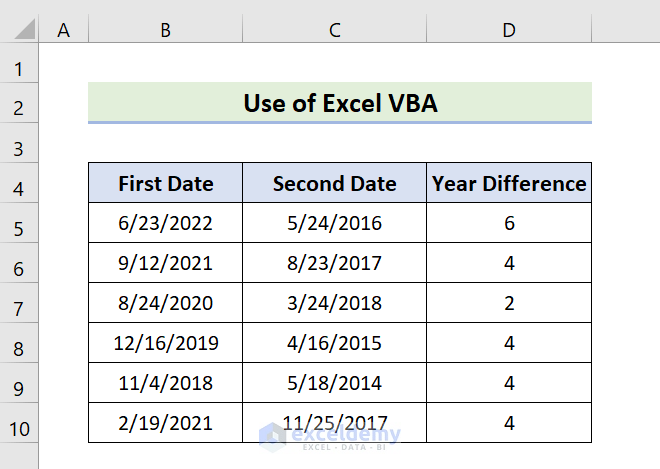Screen dimensions: 660x469
Task: Click cell showing 11/25/2017
Action: (x=334, y=423)
